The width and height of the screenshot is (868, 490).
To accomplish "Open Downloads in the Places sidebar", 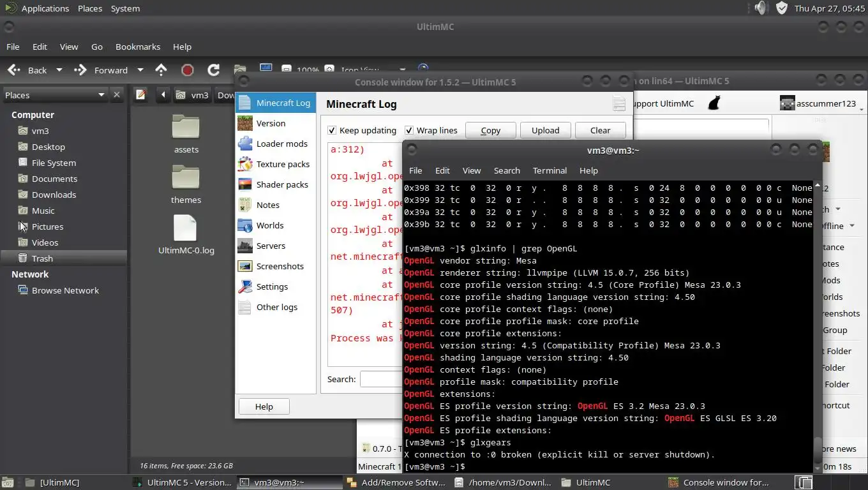I will coord(54,195).
